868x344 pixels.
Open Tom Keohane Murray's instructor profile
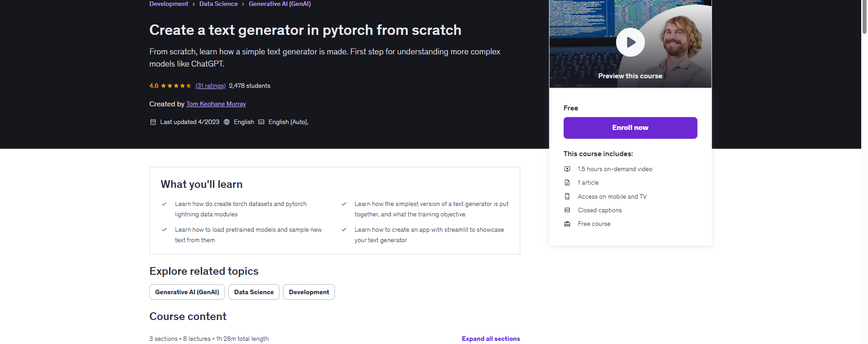tap(216, 104)
